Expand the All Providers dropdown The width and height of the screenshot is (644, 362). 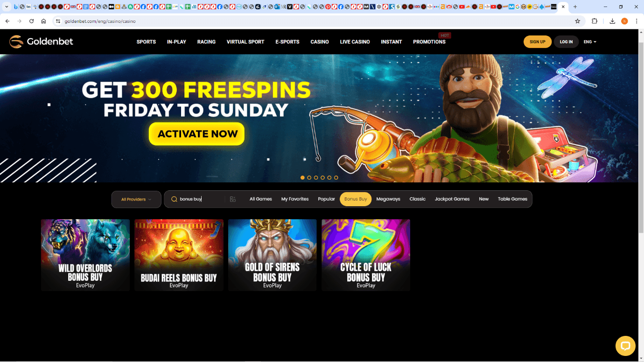click(136, 199)
